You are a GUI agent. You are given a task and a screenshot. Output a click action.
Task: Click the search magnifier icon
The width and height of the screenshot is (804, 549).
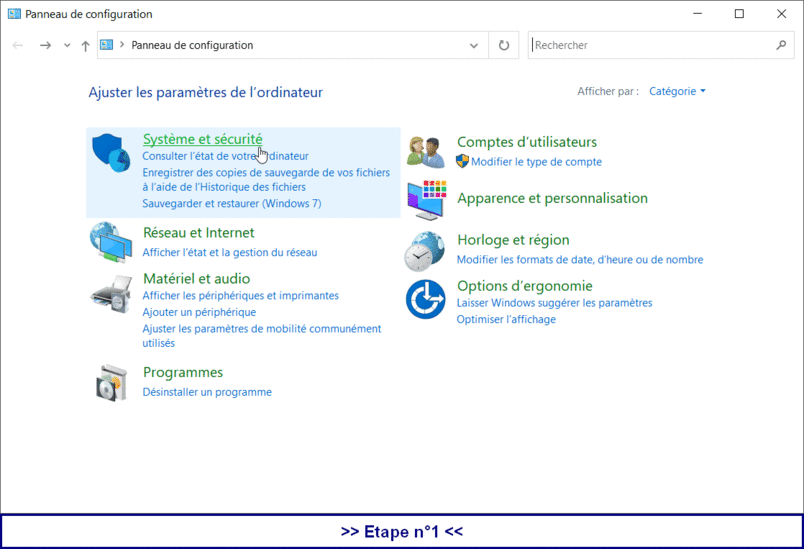[x=781, y=45]
